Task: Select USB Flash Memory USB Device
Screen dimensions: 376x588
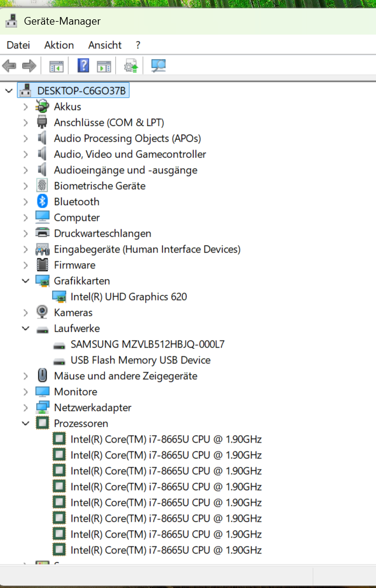Action: tap(141, 360)
